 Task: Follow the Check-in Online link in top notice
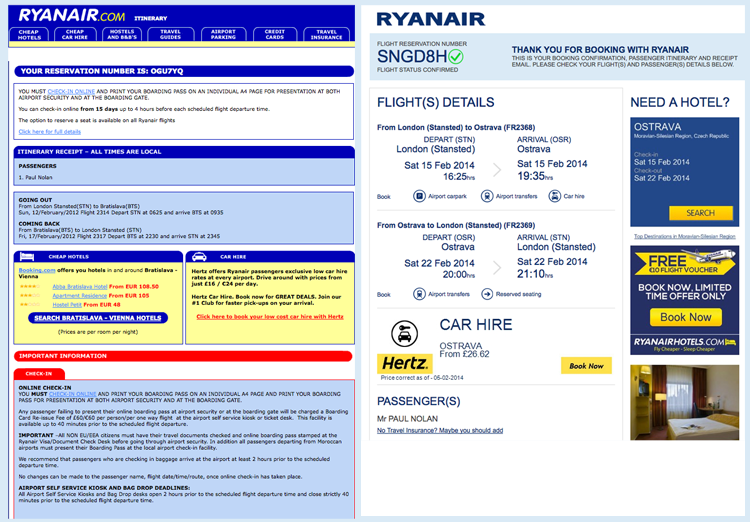[x=71, y=91]
